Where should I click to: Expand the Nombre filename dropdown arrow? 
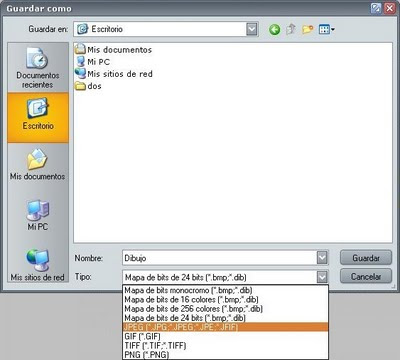click(322, 258)
